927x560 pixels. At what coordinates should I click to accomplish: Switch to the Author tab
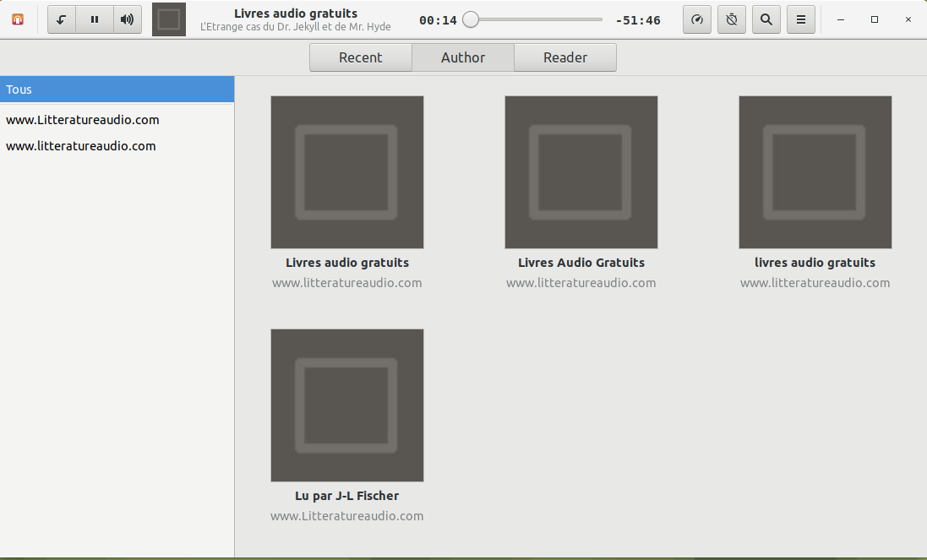[x=463, y=57]
